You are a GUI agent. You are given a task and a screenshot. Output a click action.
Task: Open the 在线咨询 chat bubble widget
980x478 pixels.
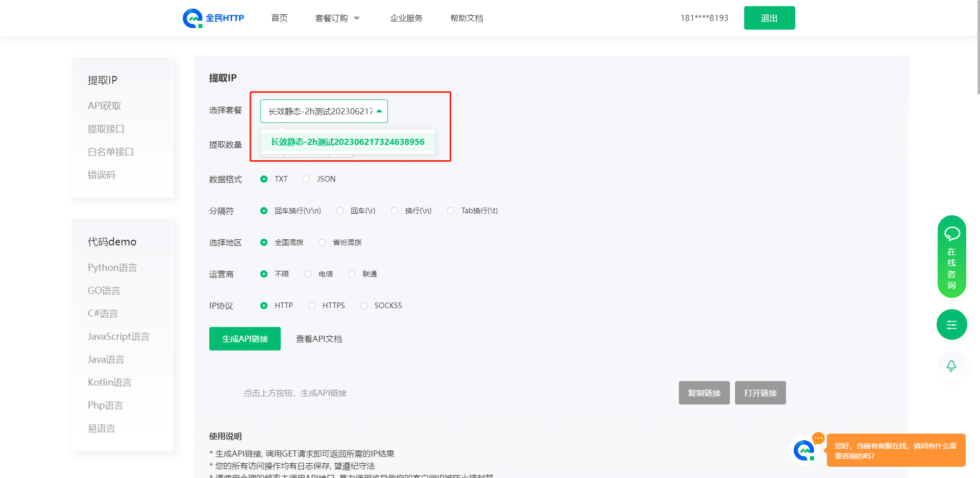(951, 257)
